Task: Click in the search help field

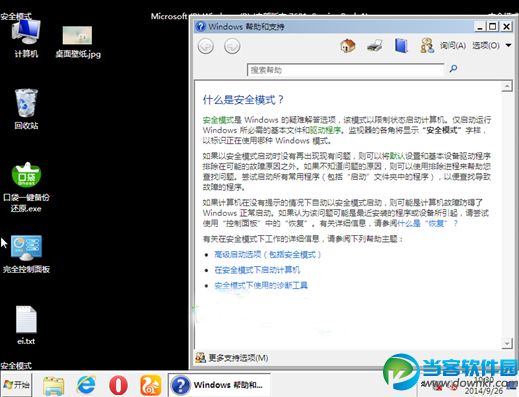Action: 345,70
